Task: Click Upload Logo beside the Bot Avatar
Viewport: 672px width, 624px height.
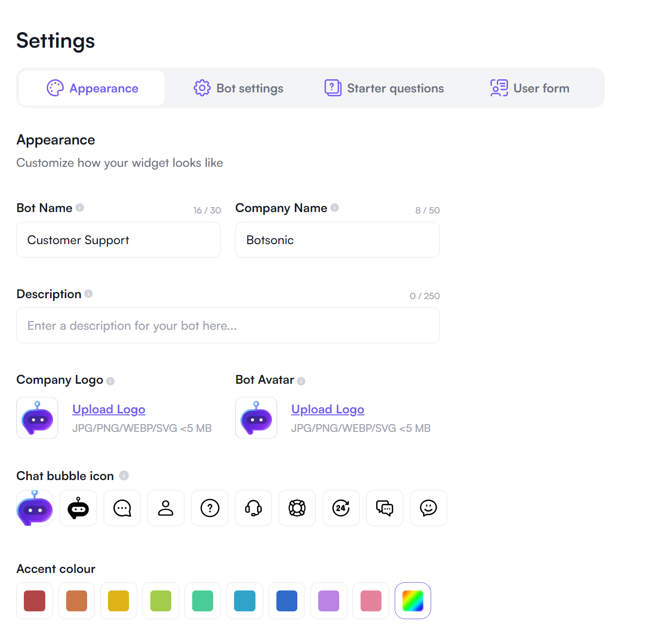Action: click(x=327, y=409)
